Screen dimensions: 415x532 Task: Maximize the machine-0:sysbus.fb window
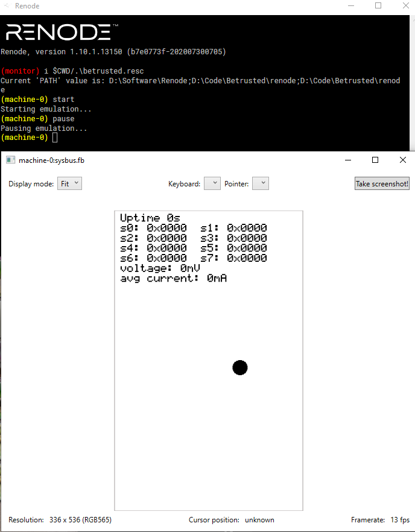click(375, 160)
